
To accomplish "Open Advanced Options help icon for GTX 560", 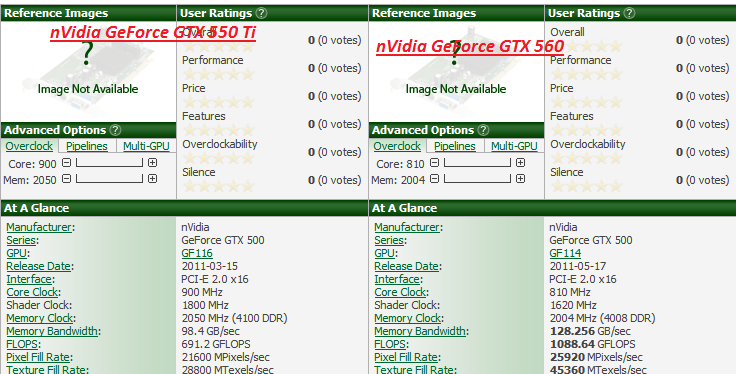I will (x=483, y=130).
